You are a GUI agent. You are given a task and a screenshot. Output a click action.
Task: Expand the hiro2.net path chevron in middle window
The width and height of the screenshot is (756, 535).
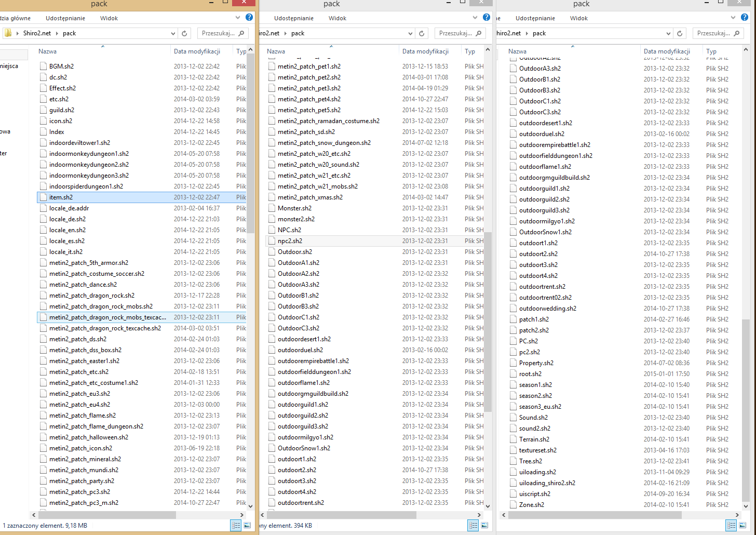(x=286, y=33)
